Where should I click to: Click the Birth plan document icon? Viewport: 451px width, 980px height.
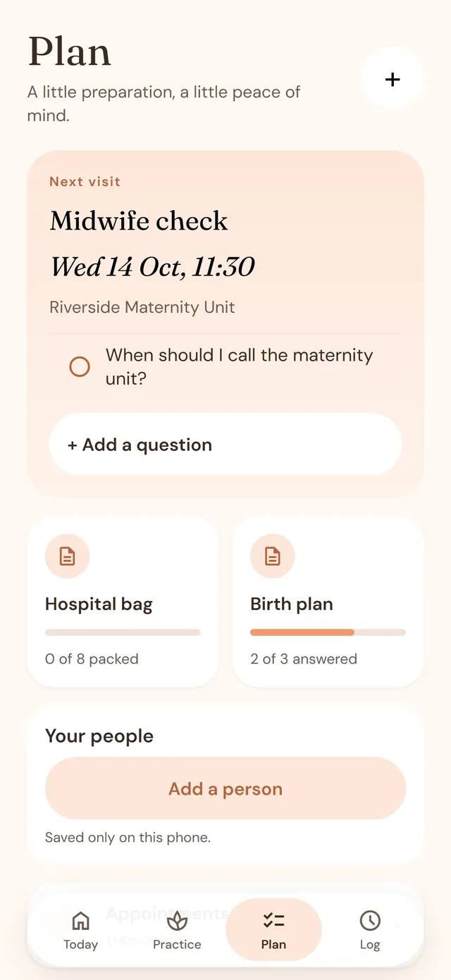[273, 557]
